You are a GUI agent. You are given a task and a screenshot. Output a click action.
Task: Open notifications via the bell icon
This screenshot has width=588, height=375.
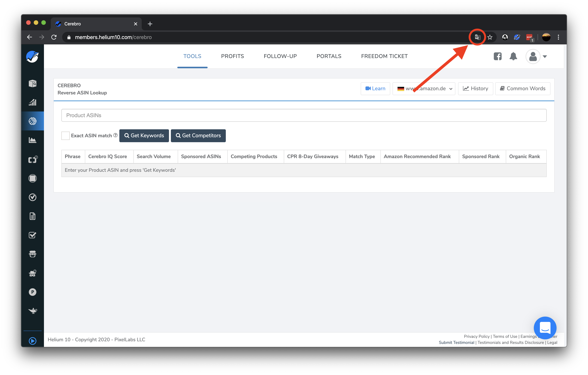pyautogui.click(x=513, y=56)
